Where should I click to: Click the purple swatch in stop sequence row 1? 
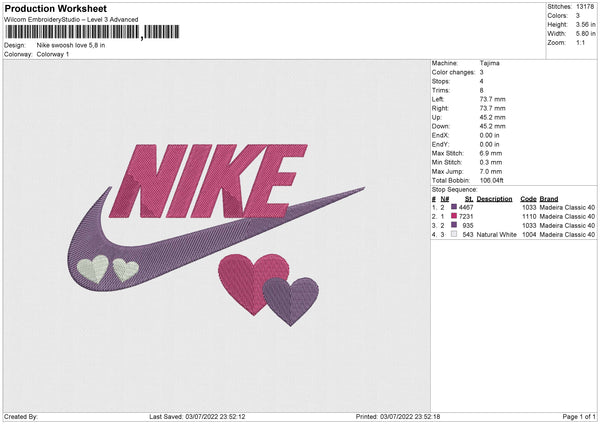click(x=454, y=207)
